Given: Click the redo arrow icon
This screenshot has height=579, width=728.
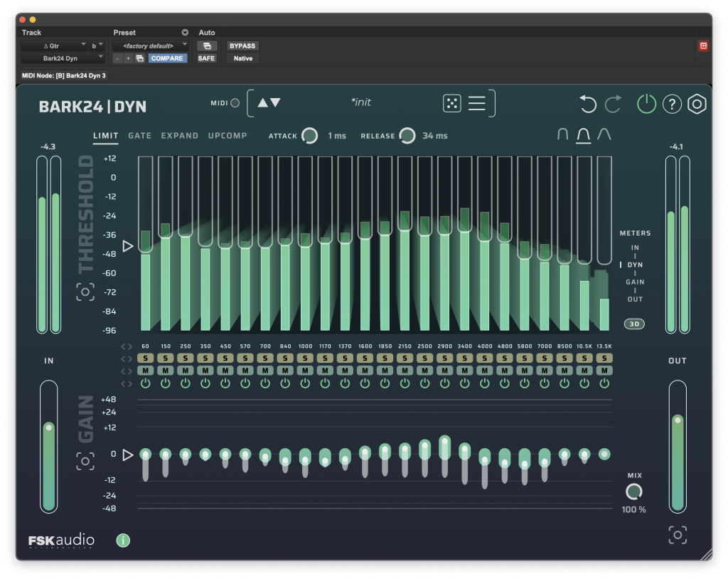Looking at the screenshot, I should pyautogui.click(x=613, y=104).
